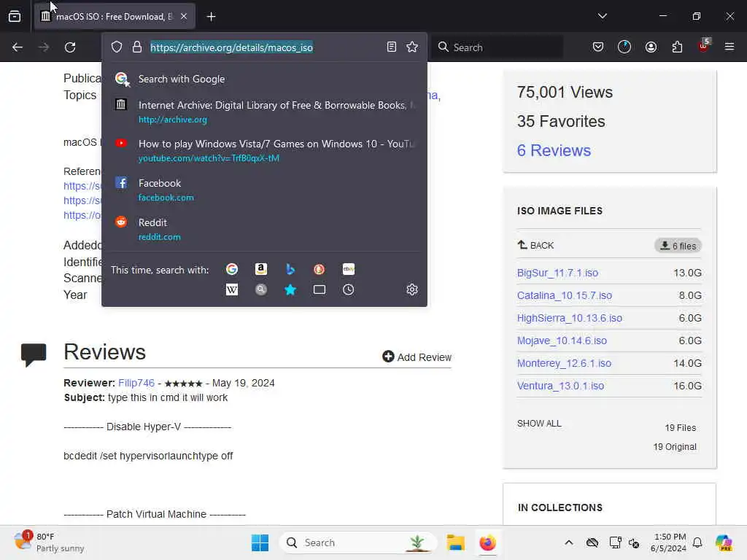The image size is (747, 560).
Task: Reload the current page
Action: [x=70, y=47]
